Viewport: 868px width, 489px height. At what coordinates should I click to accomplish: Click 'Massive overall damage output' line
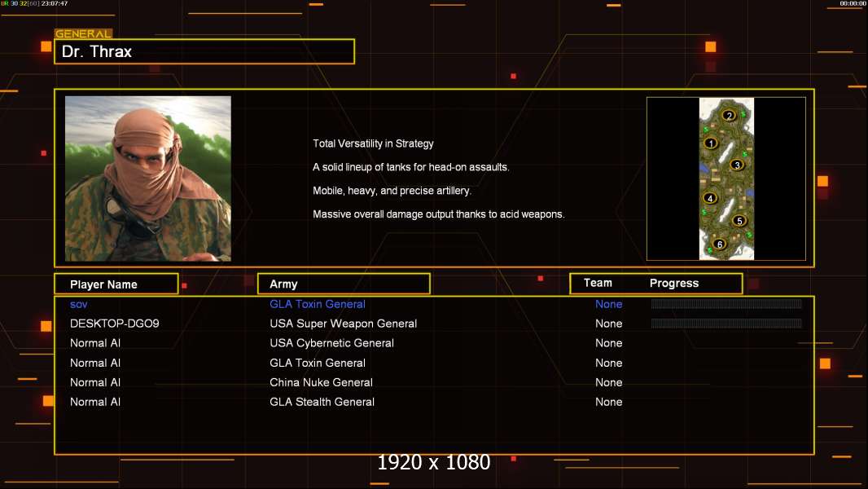click(x=438, y=214)
